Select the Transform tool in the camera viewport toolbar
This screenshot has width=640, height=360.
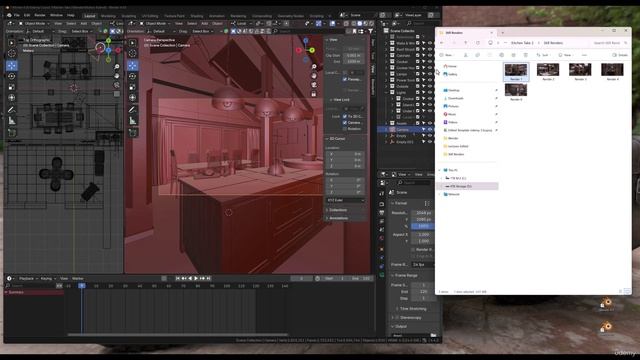coord(133,98)
